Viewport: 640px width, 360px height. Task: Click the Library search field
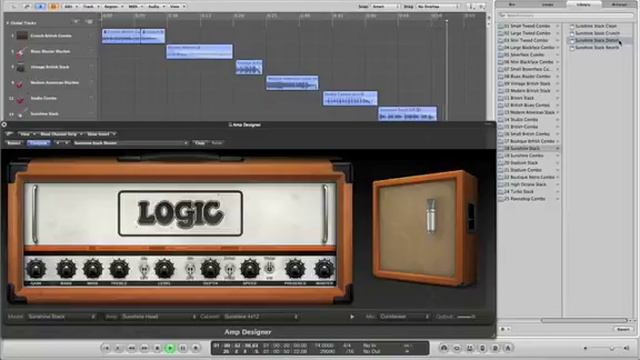(565, 16)
